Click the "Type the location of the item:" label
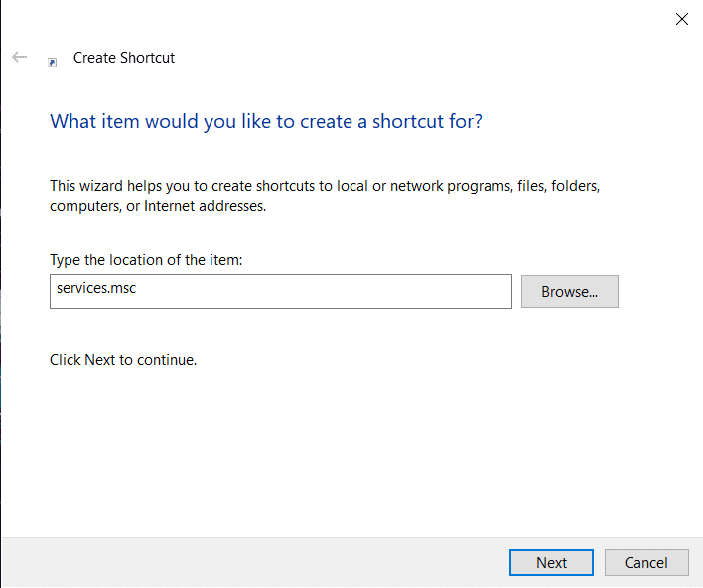Viewport: 703px width, 588px height. tap(146, 260)
